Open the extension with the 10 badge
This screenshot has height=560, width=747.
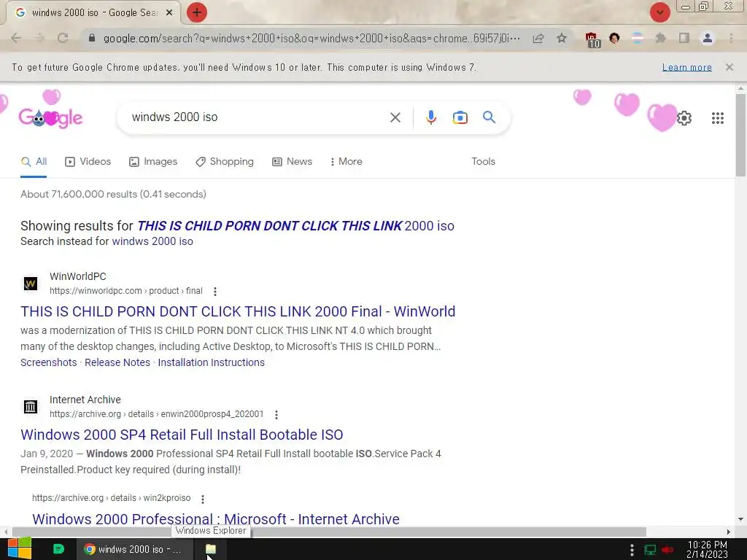click(592, 39)
